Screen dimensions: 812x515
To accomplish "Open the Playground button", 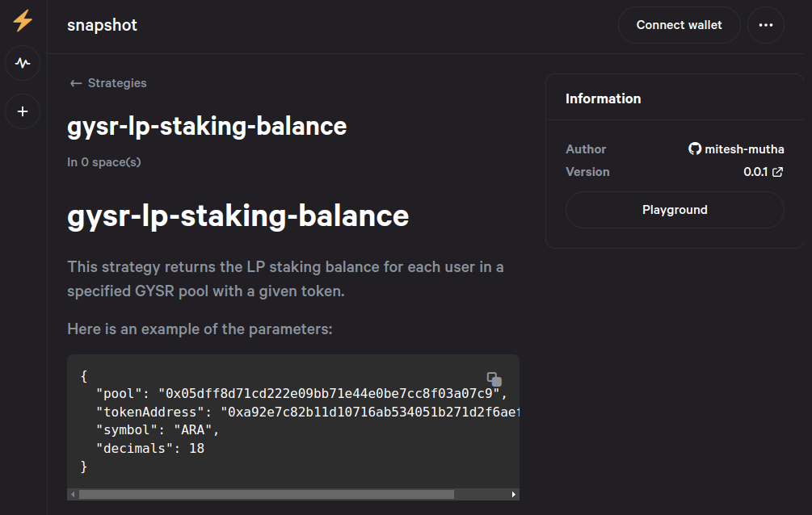I will [x=675, y=210].
